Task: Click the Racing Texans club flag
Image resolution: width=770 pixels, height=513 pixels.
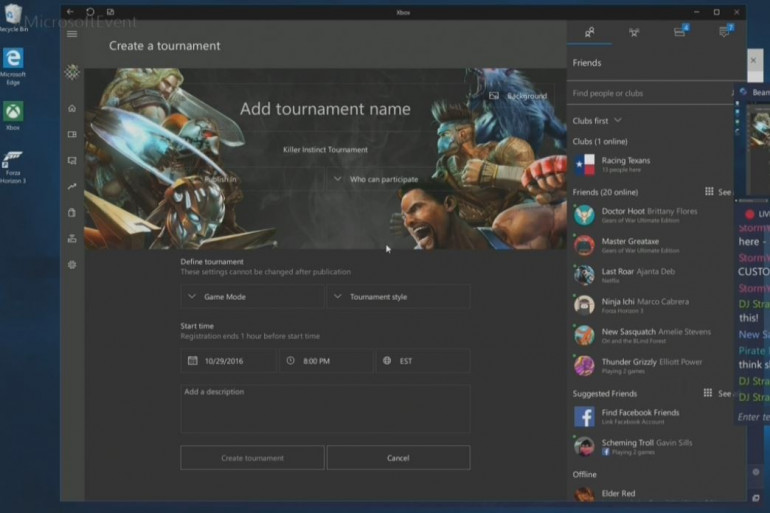Action: (584, 165)
